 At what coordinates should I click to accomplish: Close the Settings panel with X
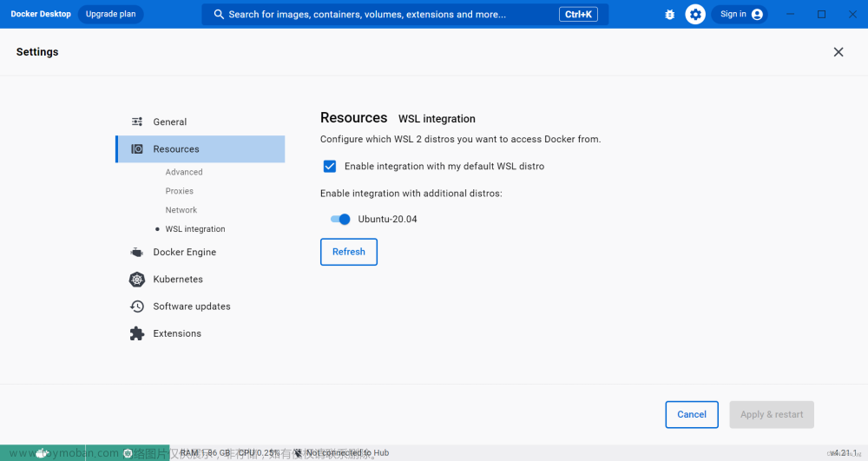(x=838, y=52)
